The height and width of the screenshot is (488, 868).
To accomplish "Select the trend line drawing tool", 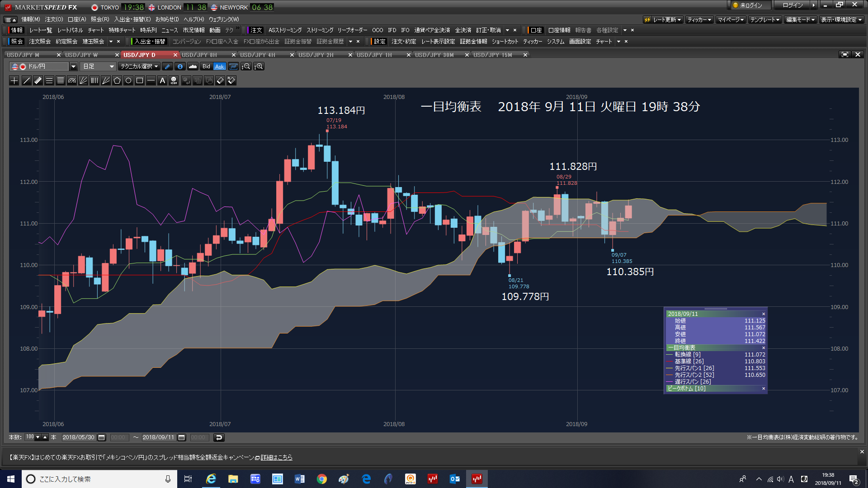I will 27,80.
